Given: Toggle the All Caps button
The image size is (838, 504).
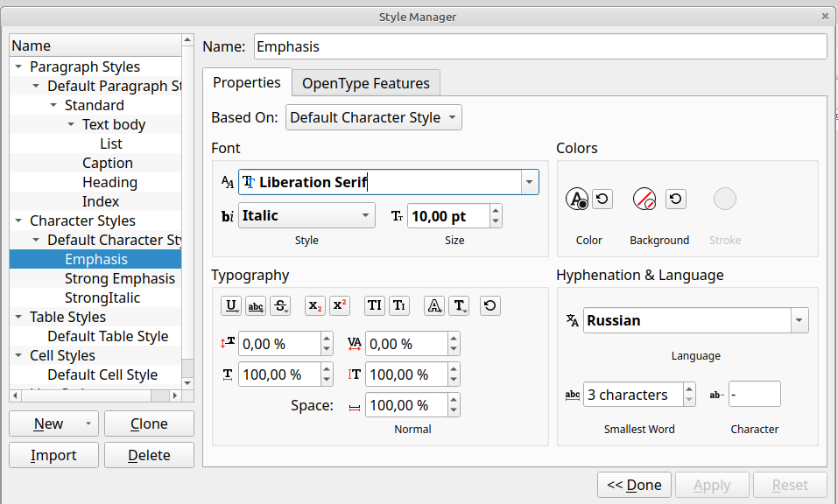Looking at the screenshot, I should coord(375,305).
